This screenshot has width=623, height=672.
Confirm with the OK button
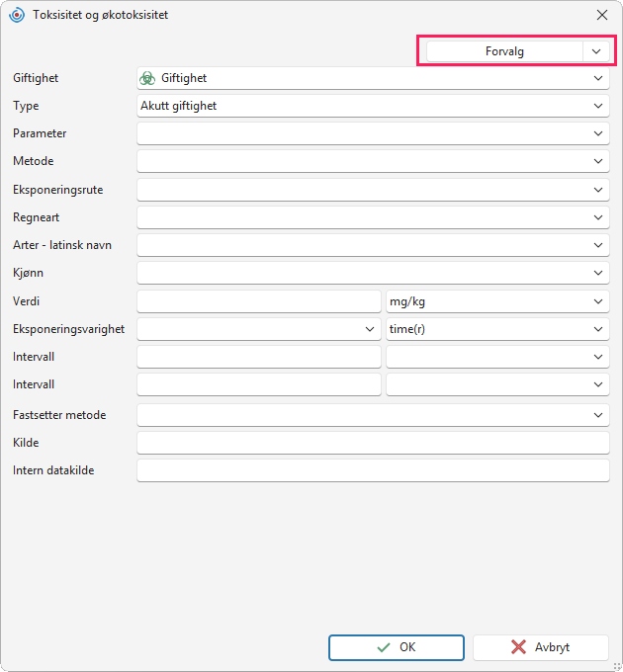397,647
